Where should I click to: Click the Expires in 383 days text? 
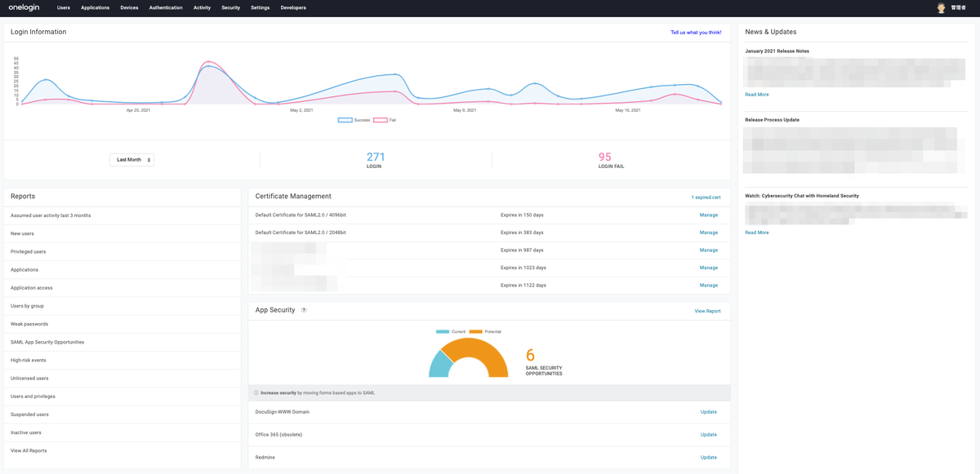click(x=522, y=233)
